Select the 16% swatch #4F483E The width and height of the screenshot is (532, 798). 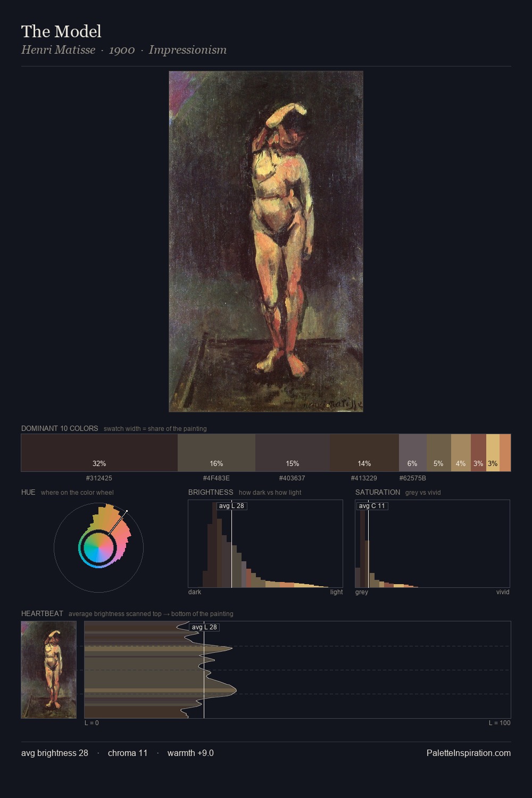(217, 453)
